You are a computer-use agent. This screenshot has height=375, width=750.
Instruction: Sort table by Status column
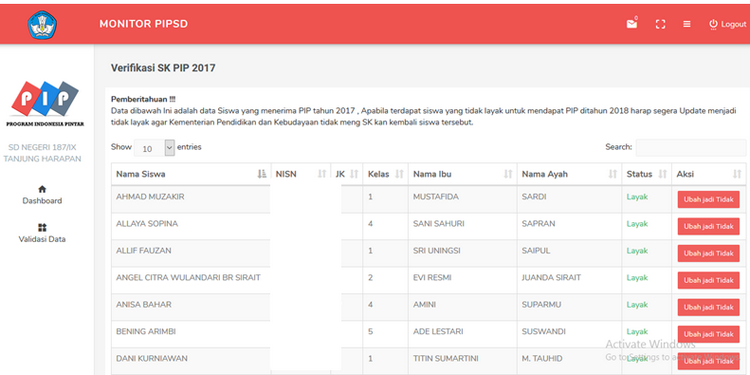click(x=647, y=174)
